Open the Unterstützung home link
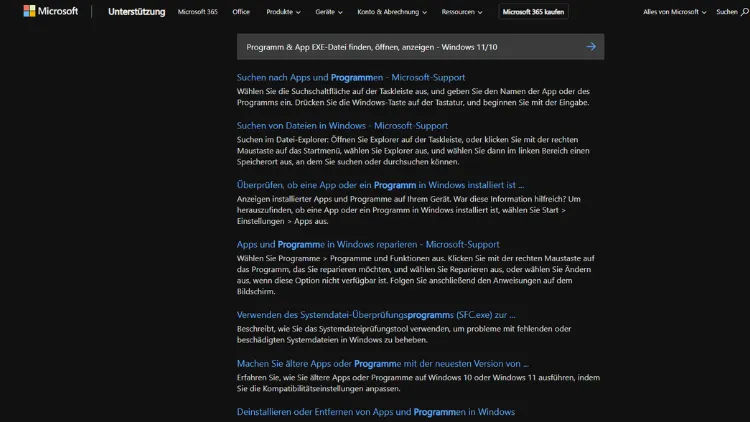Image resolution: width=750 pixels, height=422 pixels. [136, 11]
